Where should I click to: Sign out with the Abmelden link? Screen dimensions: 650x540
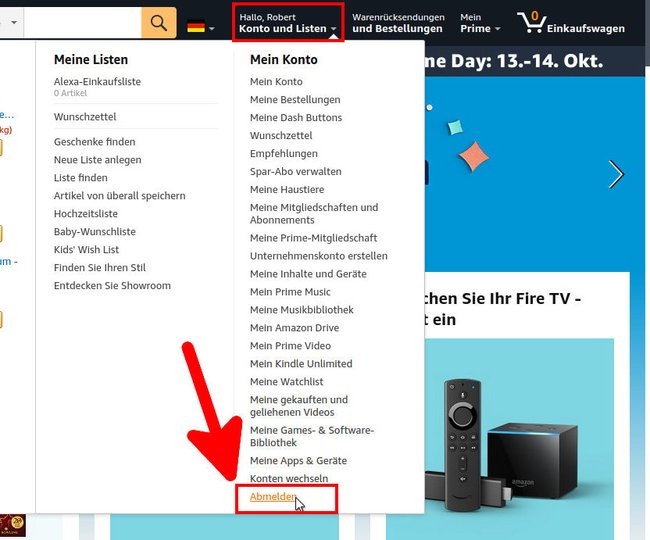(x=273, y=496)
